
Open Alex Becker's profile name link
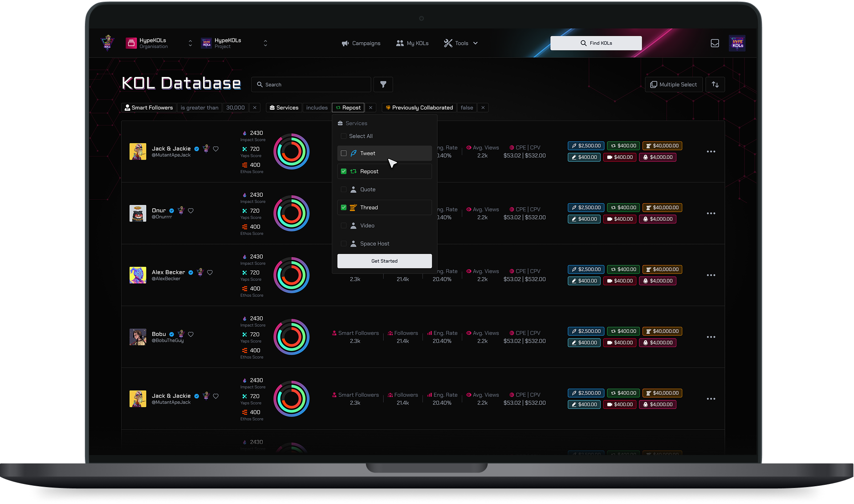tap(168, 272)
